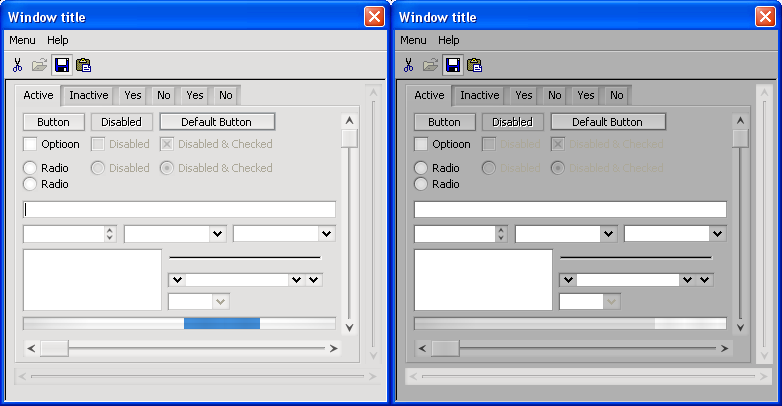Image resolution: width=782 pixels, height=406 pixels.
Task: Click the Open folder icon in left window
Action: [x=39, y=65]
